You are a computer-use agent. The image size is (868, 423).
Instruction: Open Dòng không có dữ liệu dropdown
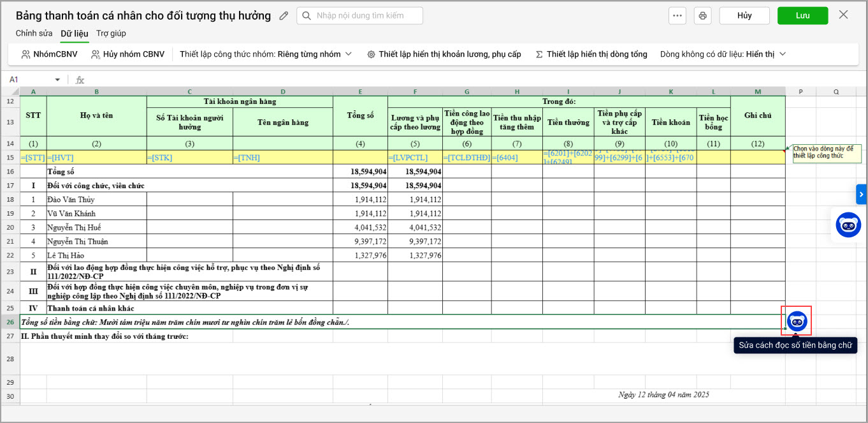pyautogui.click(x=723, y=54)
